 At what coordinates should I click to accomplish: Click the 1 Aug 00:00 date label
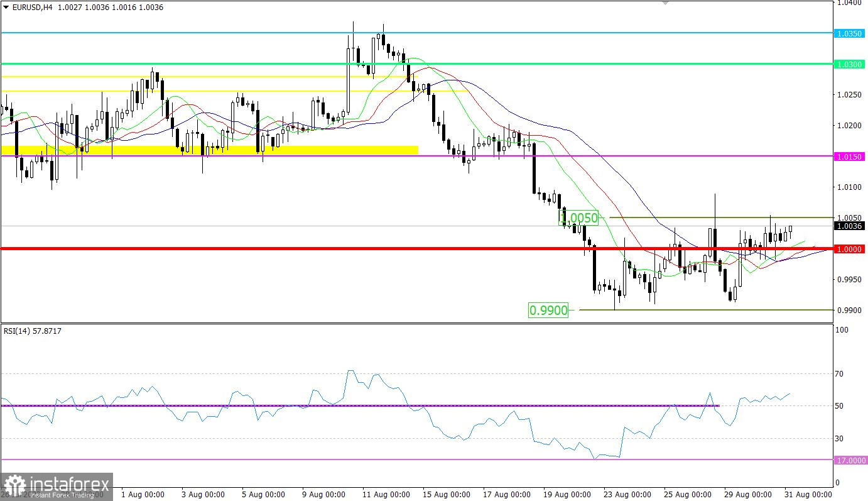[142, 495]
